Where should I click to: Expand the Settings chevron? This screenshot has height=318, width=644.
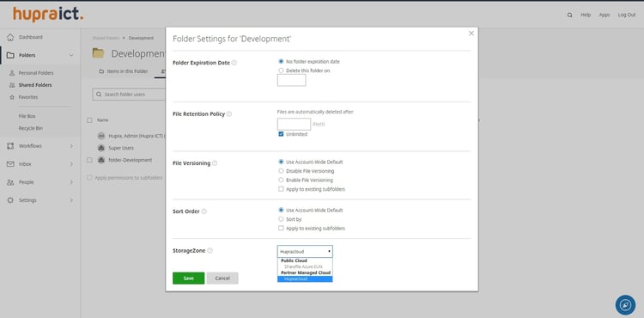pyautogui.click(x=71, y=200)
